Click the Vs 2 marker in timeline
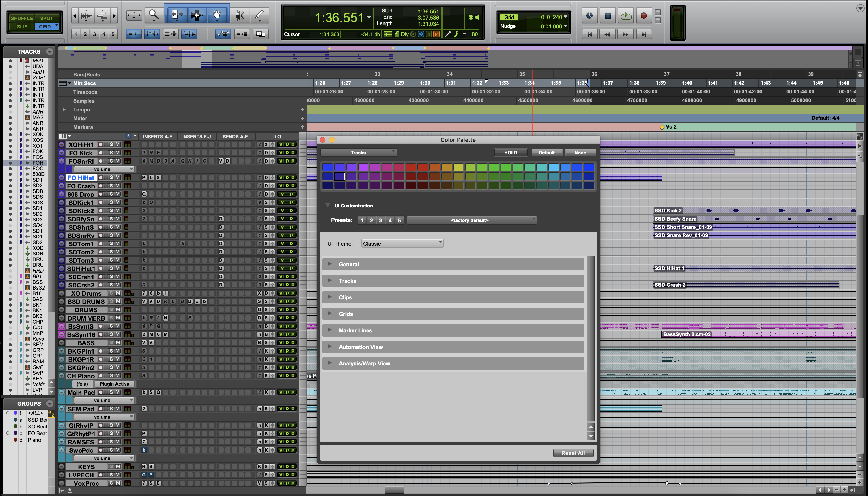Image resolution: width=868 pixels, height=496 pixels. click(x=662, y=127)
